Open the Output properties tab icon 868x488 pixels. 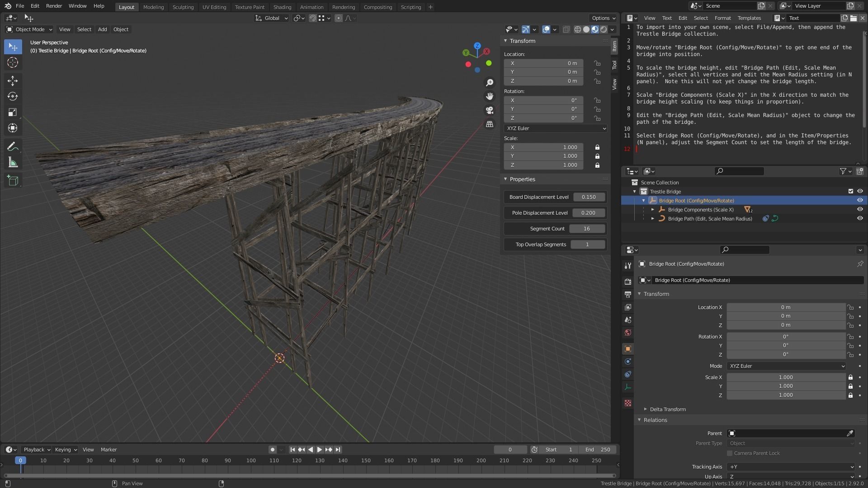point(627,294)
